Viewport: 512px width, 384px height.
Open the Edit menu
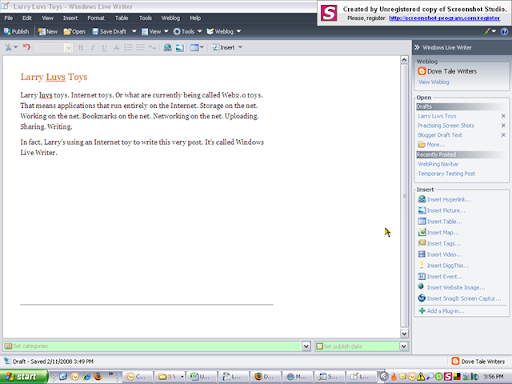point(27,18)
